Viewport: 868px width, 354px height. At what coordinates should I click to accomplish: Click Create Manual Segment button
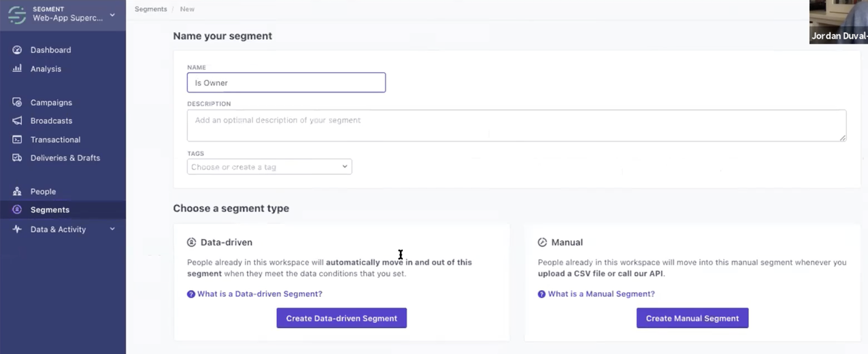(x=692, y=318)
